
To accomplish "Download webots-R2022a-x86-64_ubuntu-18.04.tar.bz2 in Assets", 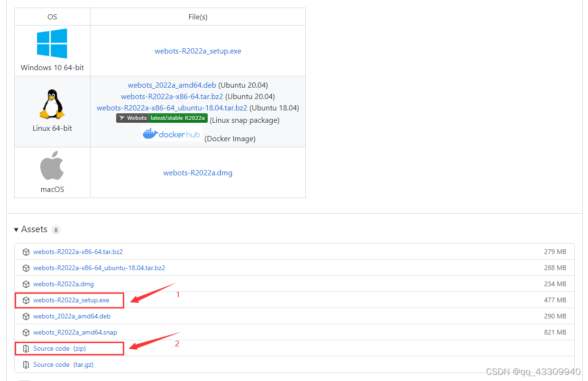I will [x=99, y=268].
